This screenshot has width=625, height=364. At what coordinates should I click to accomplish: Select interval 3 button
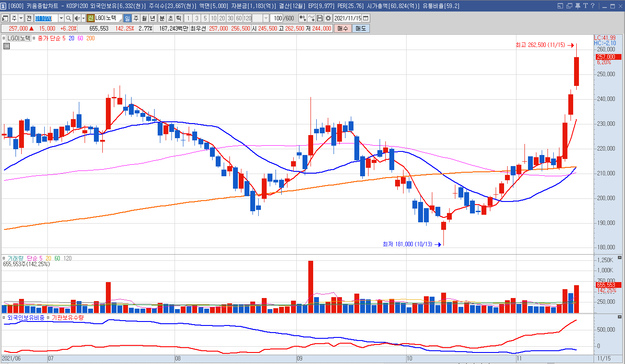point(197,18)
